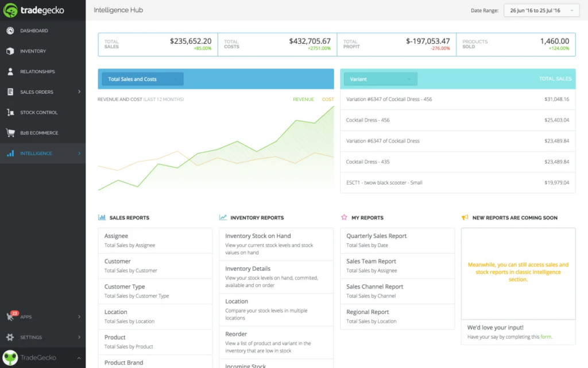Click the TradeGecko logo icon

(x=11, y=10)
